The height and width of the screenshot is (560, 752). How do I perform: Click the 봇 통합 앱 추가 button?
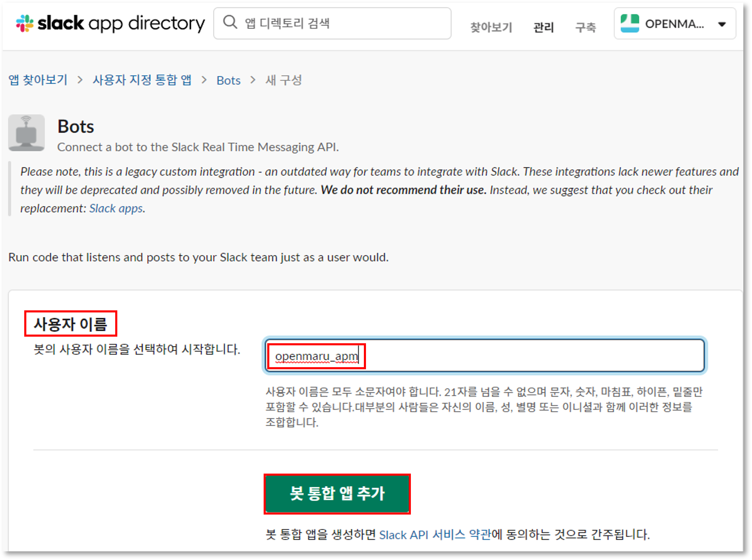pyautogui.click(x=337, y=494)
